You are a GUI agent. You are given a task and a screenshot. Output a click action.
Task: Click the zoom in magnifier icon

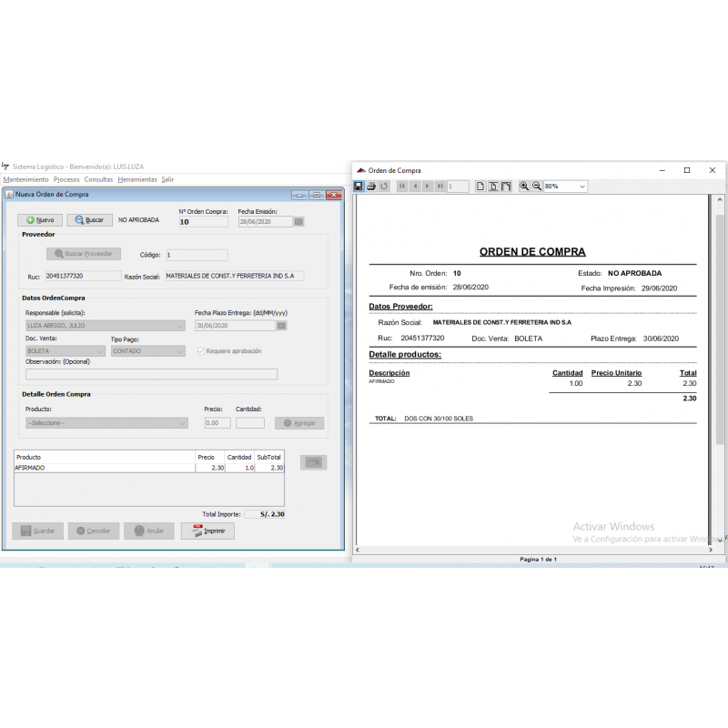(524, 187)
